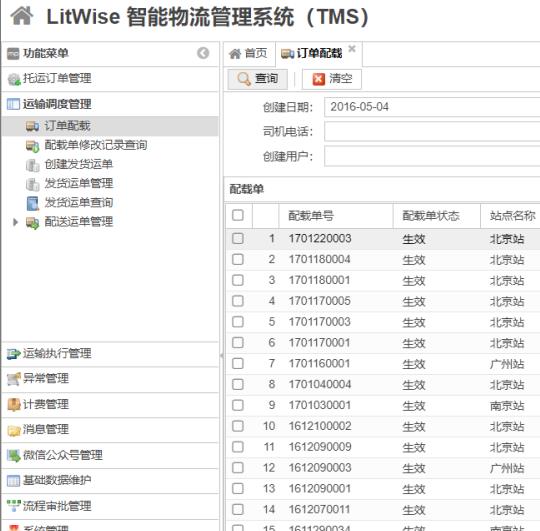Click the 计费管理 icon
The width and height of the screenshot is (540, 531).
[14, 404]
